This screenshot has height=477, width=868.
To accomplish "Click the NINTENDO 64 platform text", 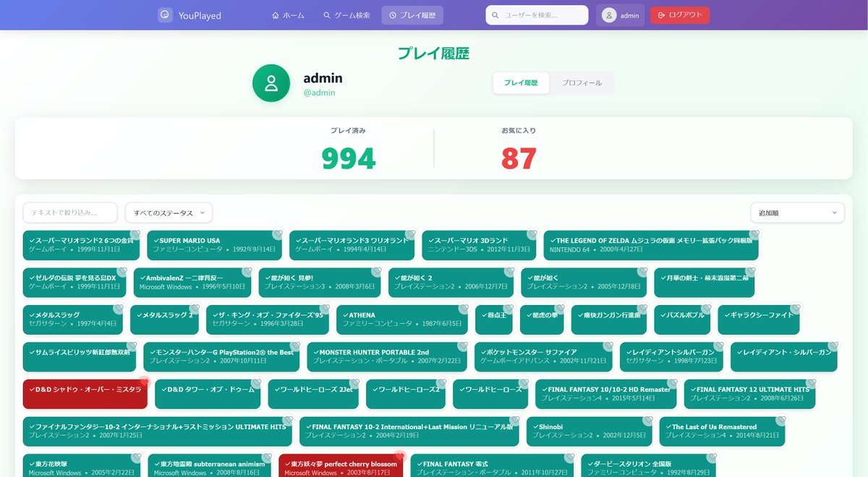I will point(569,249).
